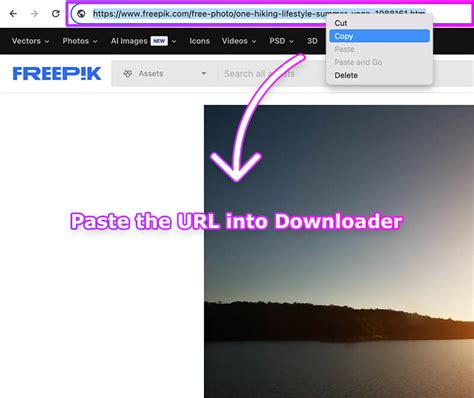
Task: Open the Photos dropdown menu
Action: tap(80, 41)
